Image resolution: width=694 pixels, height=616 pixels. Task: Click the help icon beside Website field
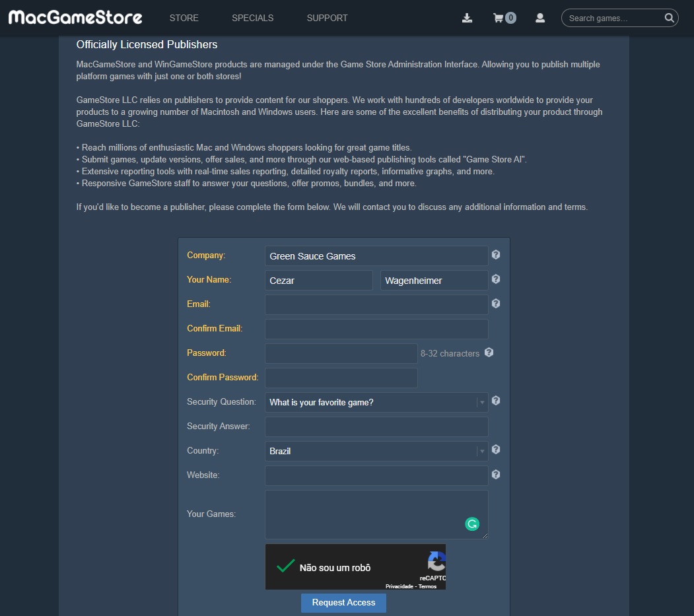(x=496, y=474)
